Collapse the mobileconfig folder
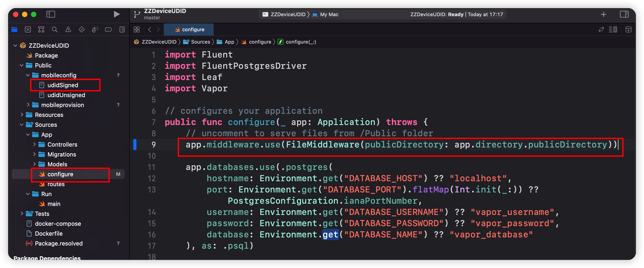The image size is (644, 268). click(x=28, y=75)
